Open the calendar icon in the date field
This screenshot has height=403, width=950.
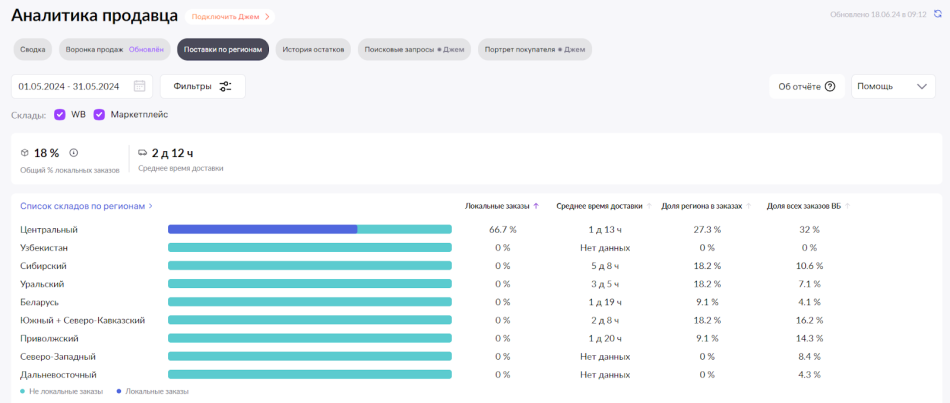point(139,86)
